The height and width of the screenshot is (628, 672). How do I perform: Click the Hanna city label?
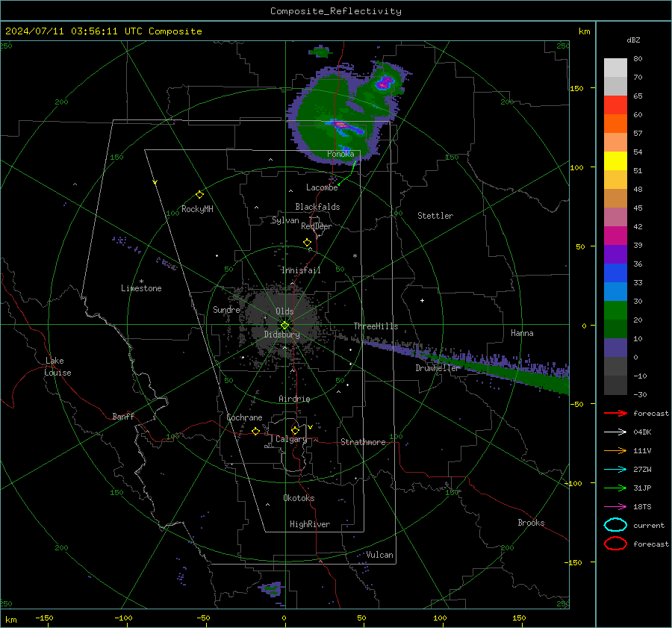coord(522,333)
